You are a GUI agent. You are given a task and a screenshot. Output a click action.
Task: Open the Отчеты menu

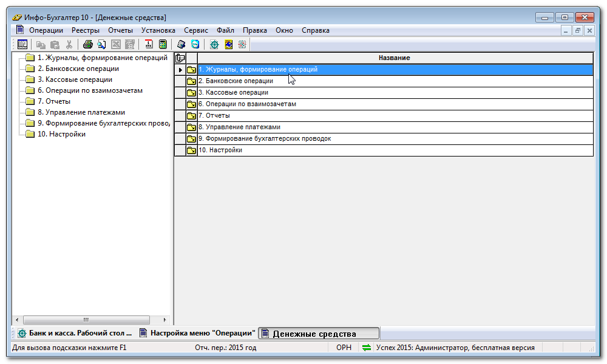click(x=120, y=30)
